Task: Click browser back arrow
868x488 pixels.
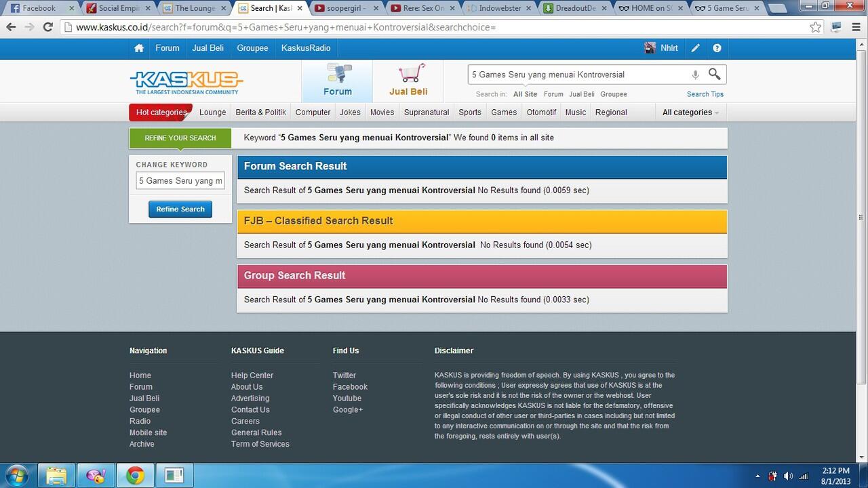Action: 11,27
